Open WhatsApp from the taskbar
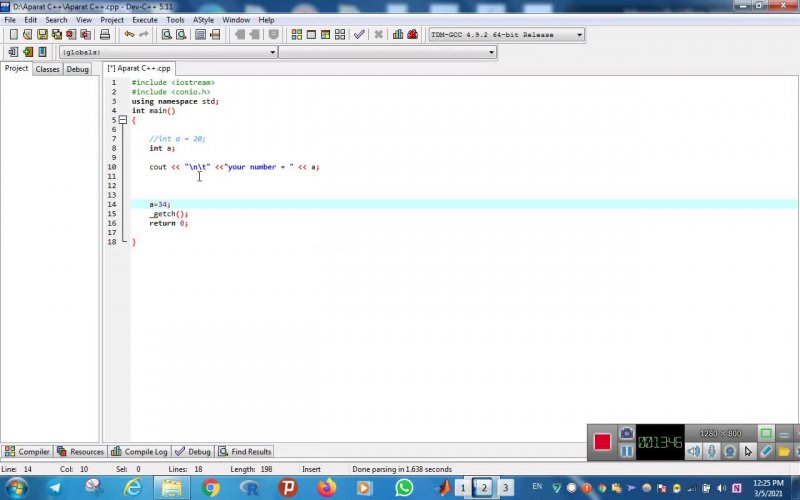The width and height of the screenshot is (800, 500). (x=404, y=488)
